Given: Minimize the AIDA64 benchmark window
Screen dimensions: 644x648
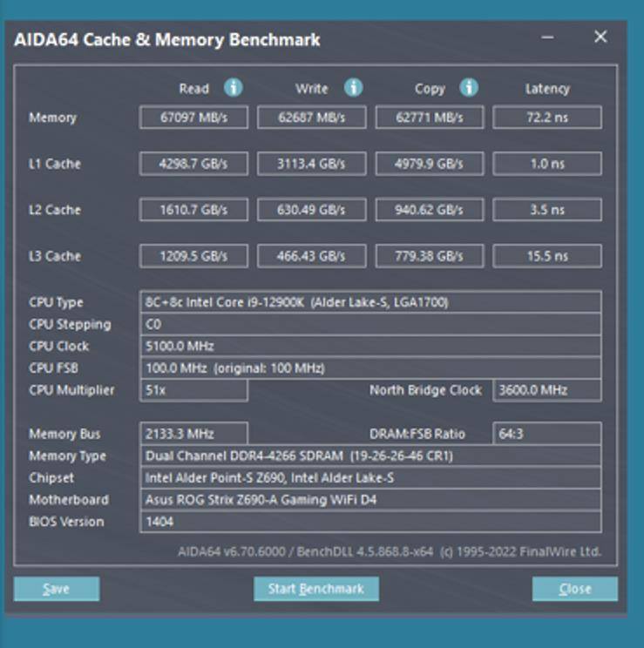Looking at the screenshot, I should [x=547, y=37].
